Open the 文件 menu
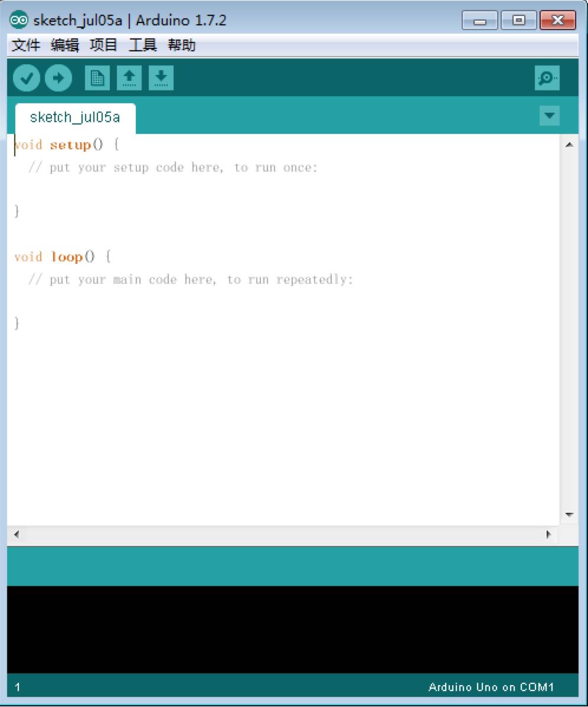Screen dimensions: 588x707 tap(26, 45)
